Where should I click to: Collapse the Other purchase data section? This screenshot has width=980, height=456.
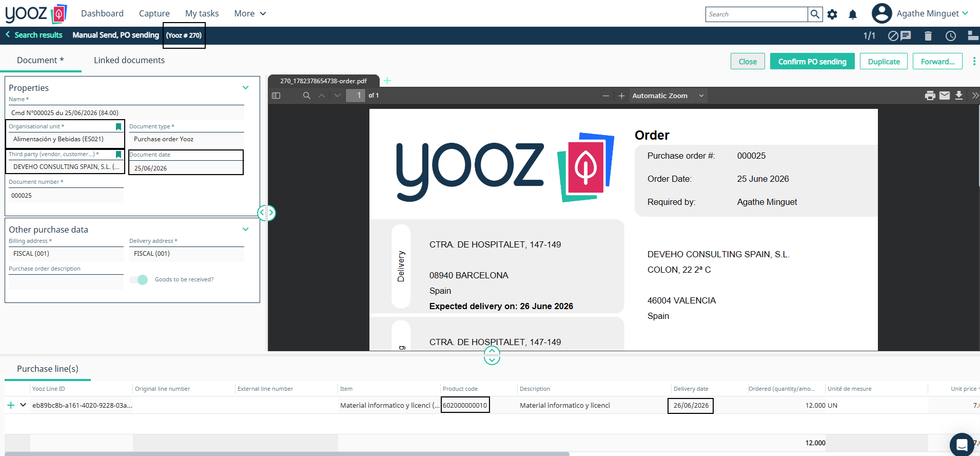coord(246,229)
